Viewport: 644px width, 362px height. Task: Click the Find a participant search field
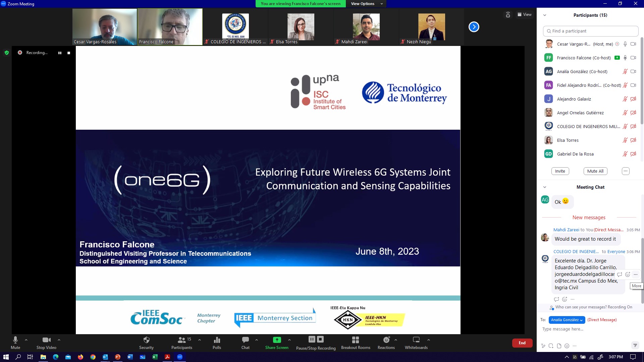point(590,31)
